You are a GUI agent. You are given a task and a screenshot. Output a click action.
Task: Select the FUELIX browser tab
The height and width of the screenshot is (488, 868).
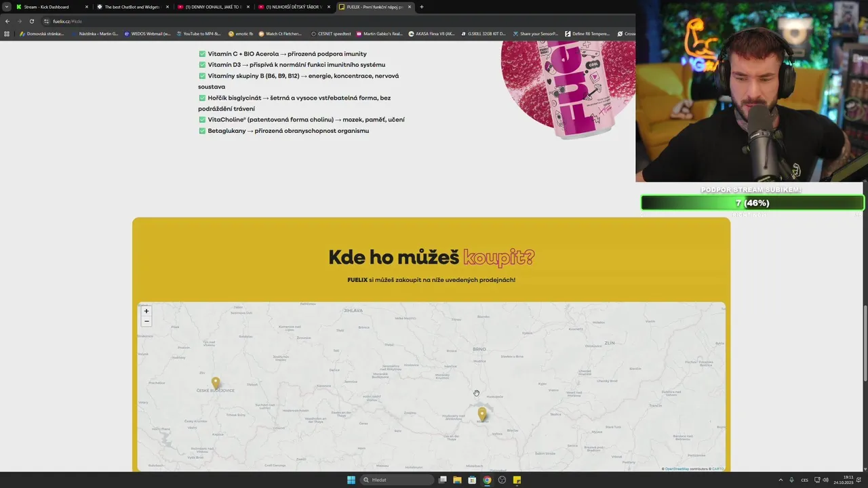coord(374,7)
